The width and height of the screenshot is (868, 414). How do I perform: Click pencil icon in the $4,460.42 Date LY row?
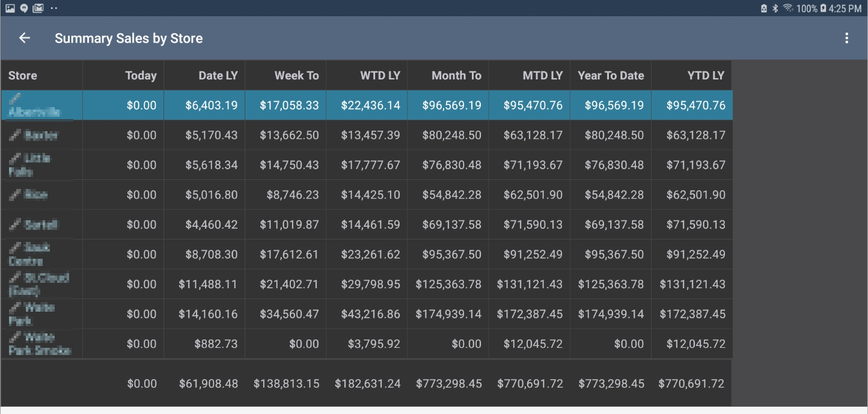click(15, 224)
